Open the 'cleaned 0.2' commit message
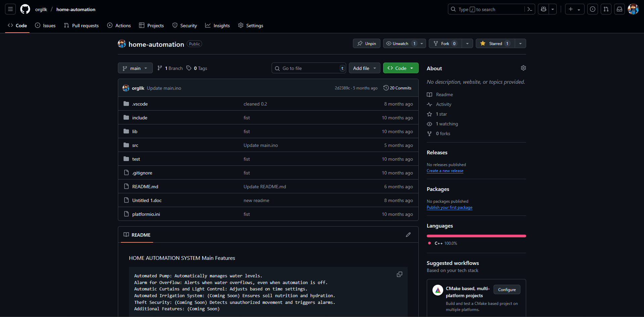644x317 pixels. [x=255, y=104]
